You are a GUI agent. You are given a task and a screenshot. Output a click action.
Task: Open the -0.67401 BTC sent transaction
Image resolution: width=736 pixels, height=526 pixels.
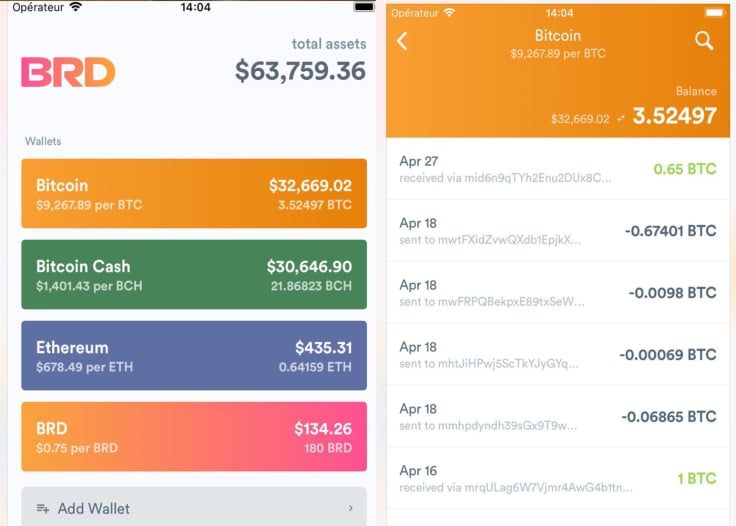pos(558,231)
